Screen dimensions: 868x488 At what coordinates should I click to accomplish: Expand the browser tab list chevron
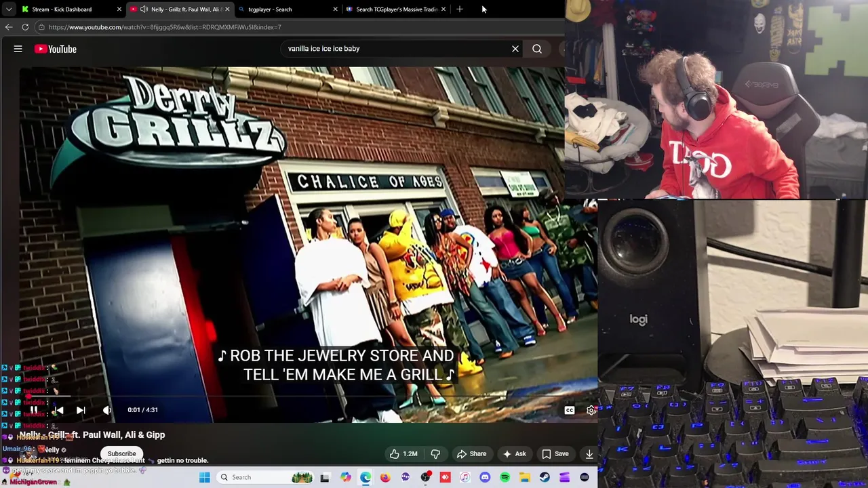(8, 9)
